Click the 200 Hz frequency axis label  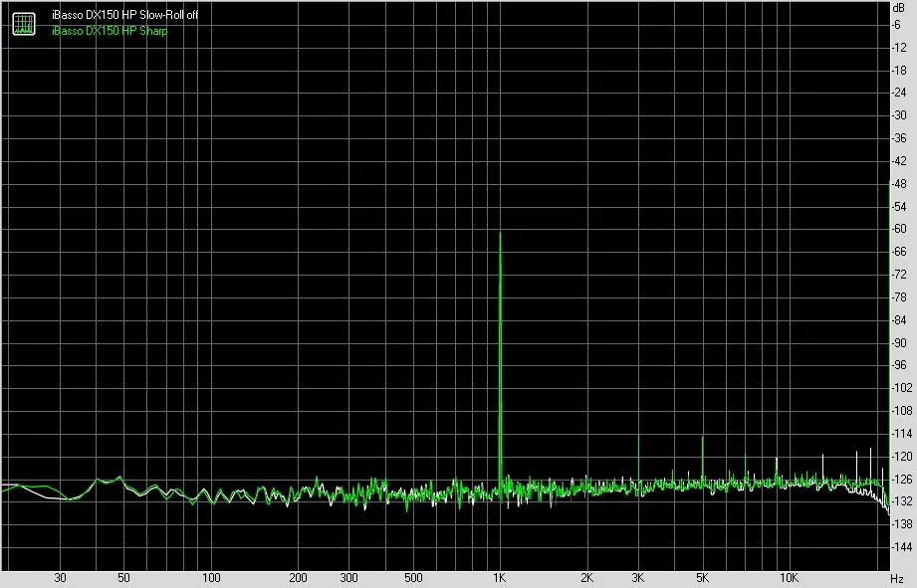point(298,577)
